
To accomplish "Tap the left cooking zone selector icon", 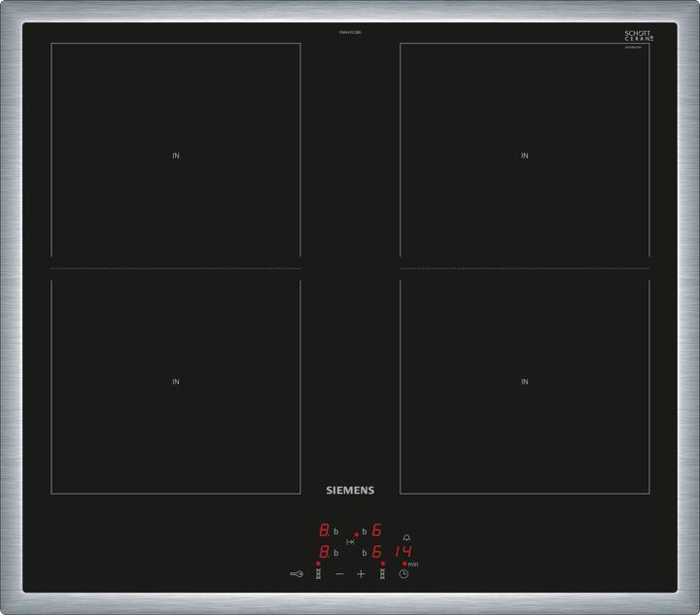I will pos(318,574).
